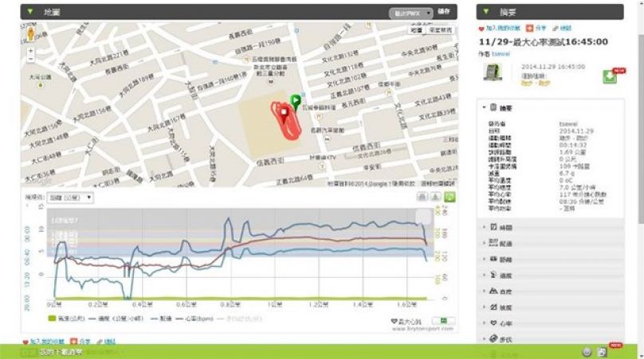
Task: Click the green start flag marker on map
Action: point(296,101)
